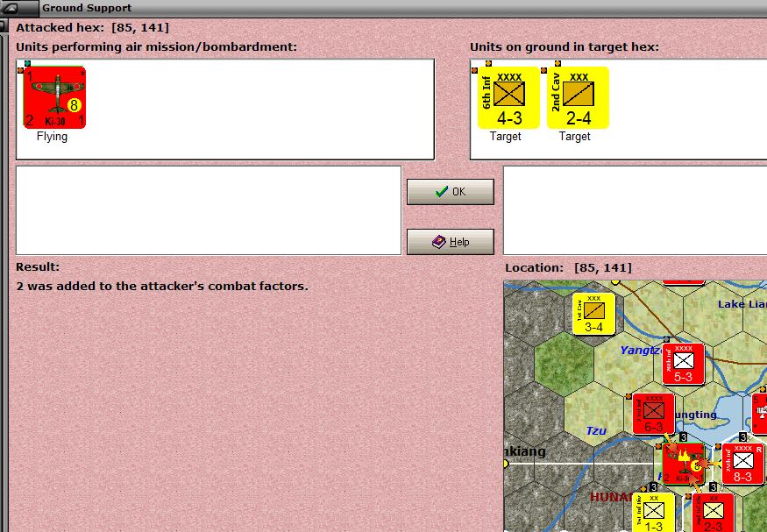Click the 'Yangtze' river label on map

click(x=641, y=350)
